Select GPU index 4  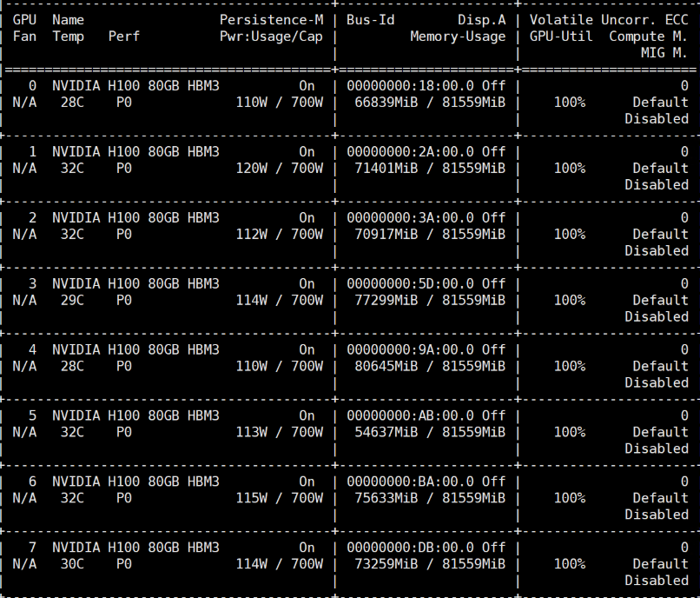click(33, 349)
